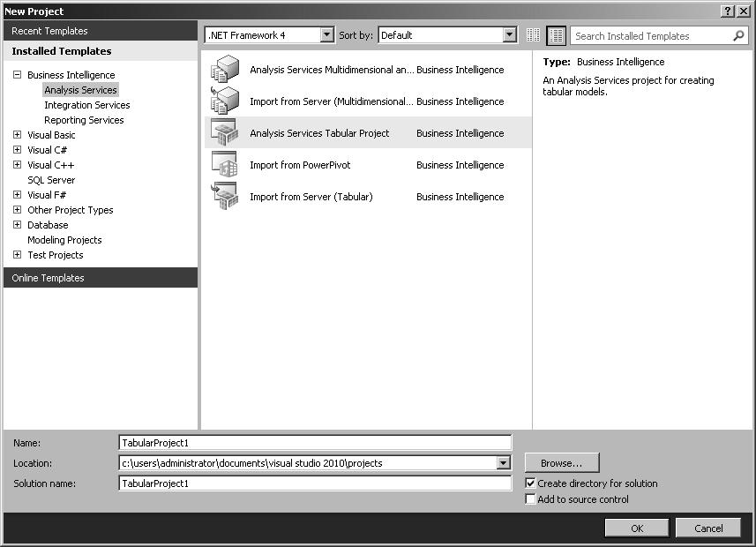Image resolution: width=756 pixels, height=547 pixels.
Task: Select the Visual C# tree label
Action: click(x=48, y=149)
